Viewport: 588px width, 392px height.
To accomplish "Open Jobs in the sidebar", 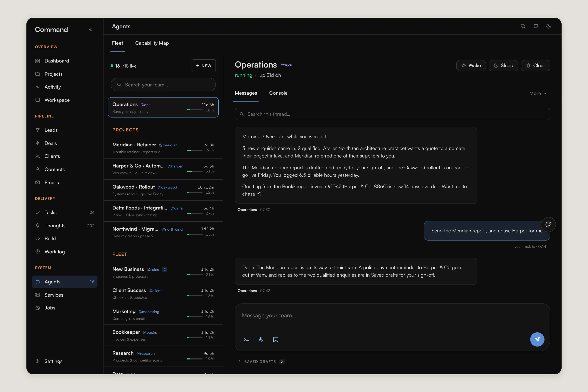I will click(x=65, y=308).
